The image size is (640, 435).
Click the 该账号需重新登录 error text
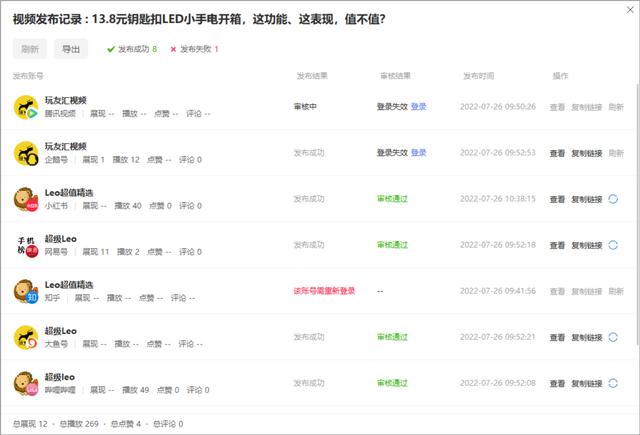click(324, 291)
